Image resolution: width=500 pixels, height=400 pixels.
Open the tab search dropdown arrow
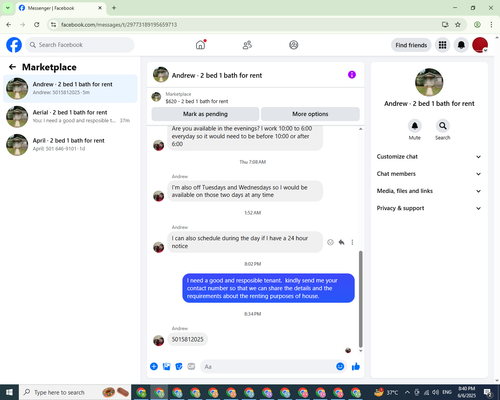(x=8, y=8)
